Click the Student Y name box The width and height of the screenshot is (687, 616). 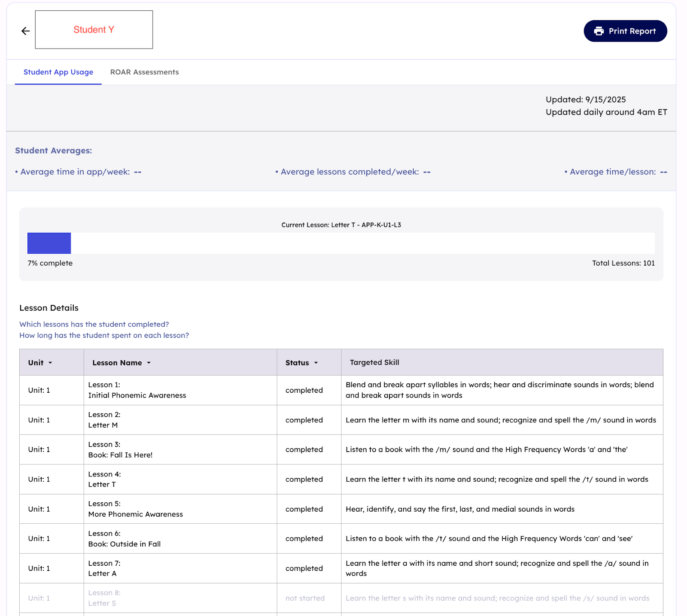tap(94, 30)
